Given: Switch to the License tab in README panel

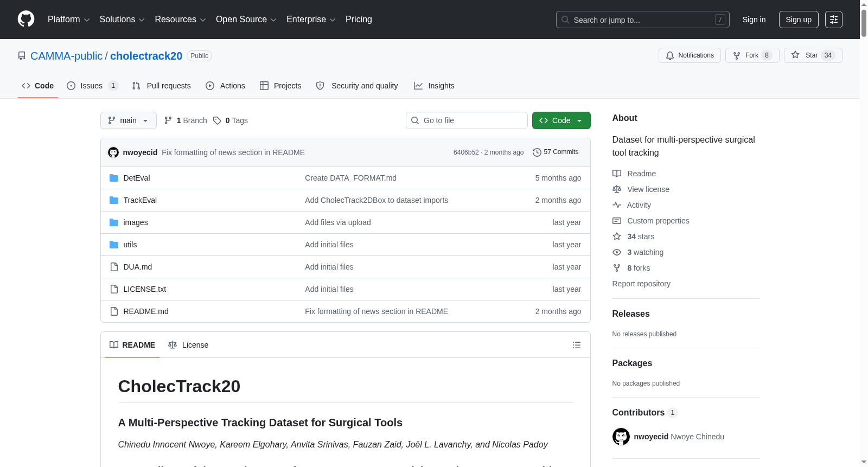Looking at the screenshot, I should coord(188,345).
